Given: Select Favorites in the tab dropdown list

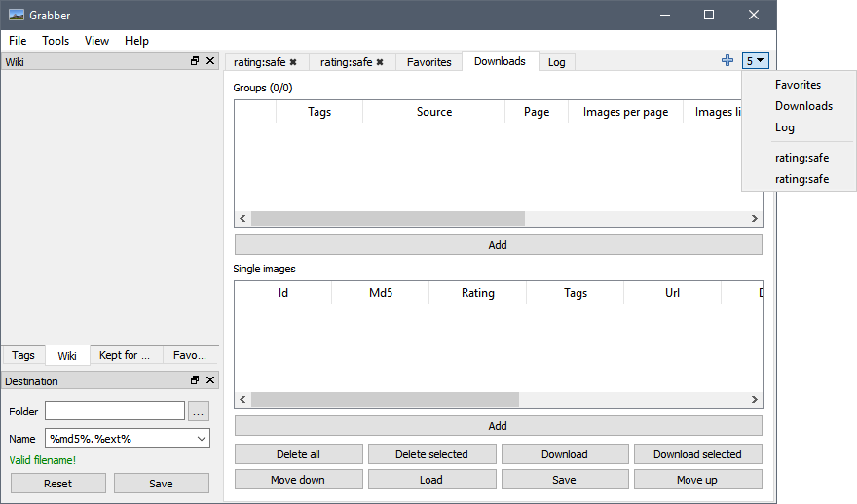Looking at the screenshot, I should click(x=798, y=85).
